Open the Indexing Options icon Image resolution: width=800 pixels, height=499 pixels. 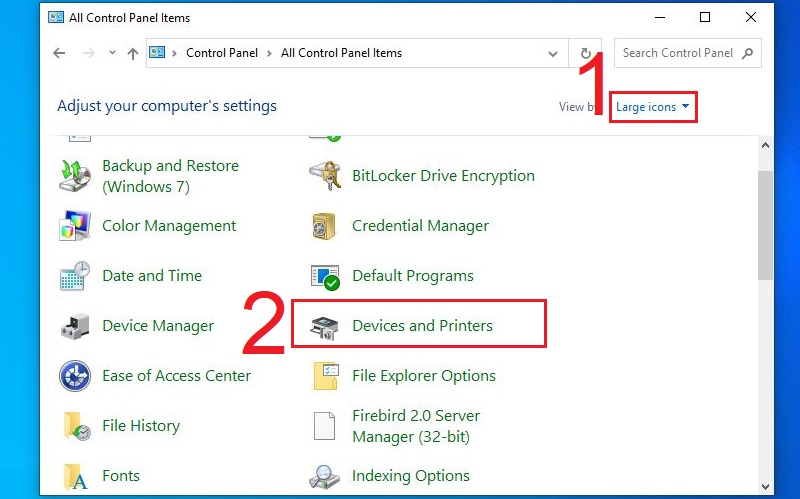tap(324, 477)
